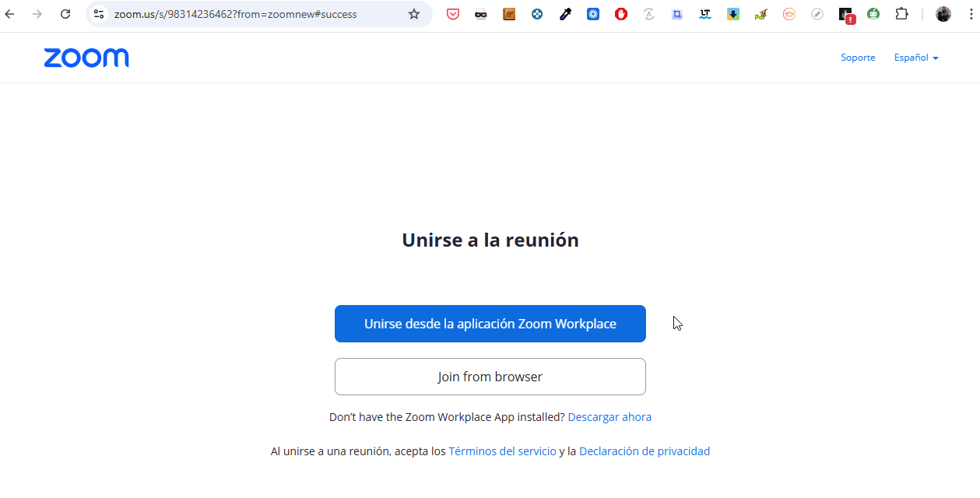Viewport: 980px width, 498px height.
Task: Open the green robot extension icon
Action: coord(873,14)
